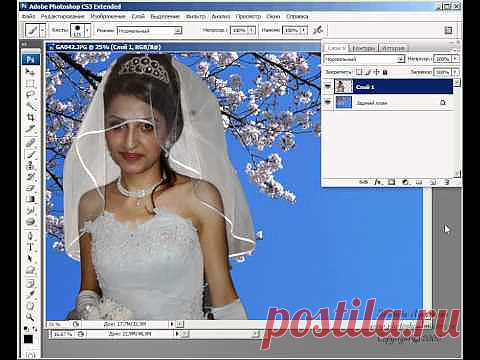Viewport: 480px width, 360px height.
Task: Open the Файл menu
Action: tap(29, 16)
